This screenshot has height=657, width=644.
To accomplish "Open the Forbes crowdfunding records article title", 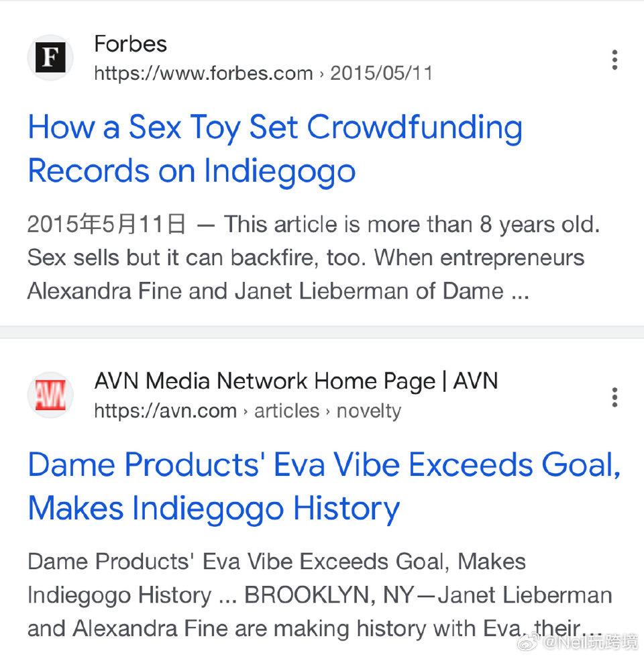I will point(275,149).
